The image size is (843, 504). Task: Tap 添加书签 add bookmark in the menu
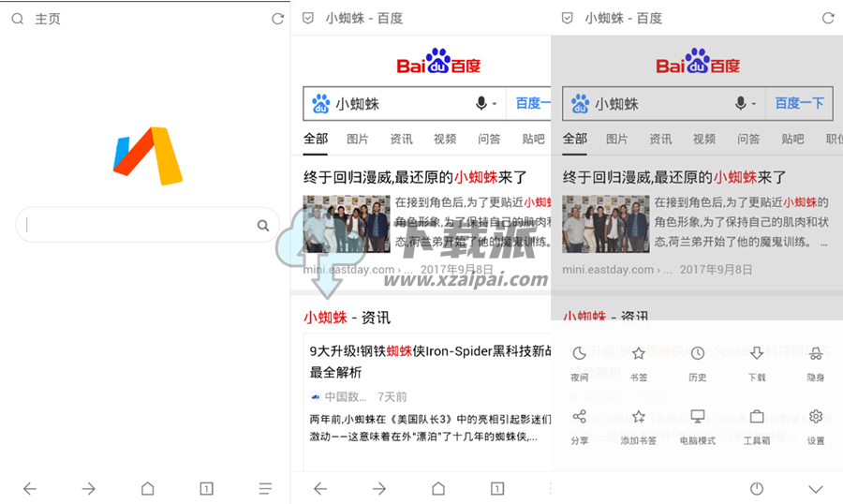click(x=638, y=426)
